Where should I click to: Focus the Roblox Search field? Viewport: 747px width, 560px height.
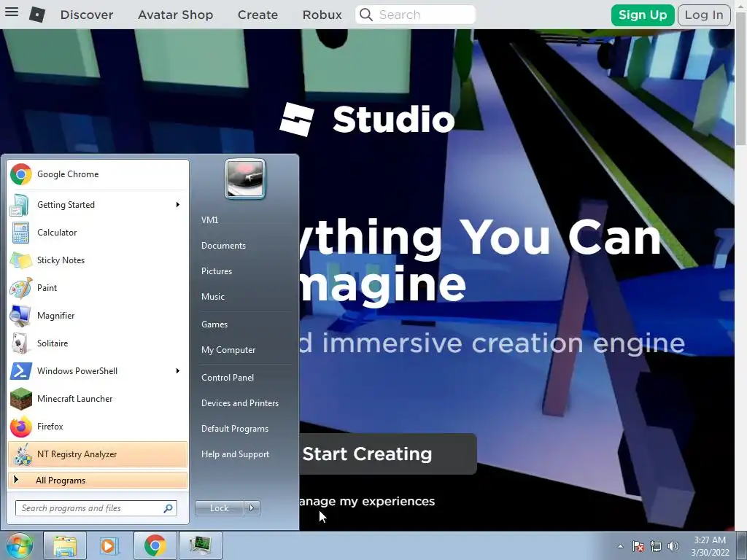415,15
